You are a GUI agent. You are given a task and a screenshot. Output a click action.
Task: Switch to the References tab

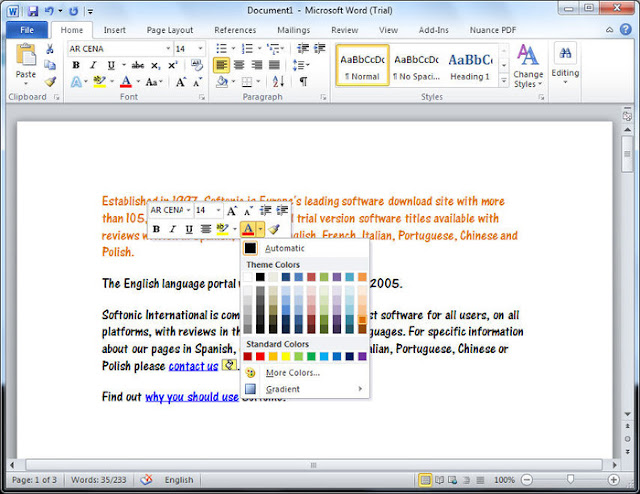(235, 30)
